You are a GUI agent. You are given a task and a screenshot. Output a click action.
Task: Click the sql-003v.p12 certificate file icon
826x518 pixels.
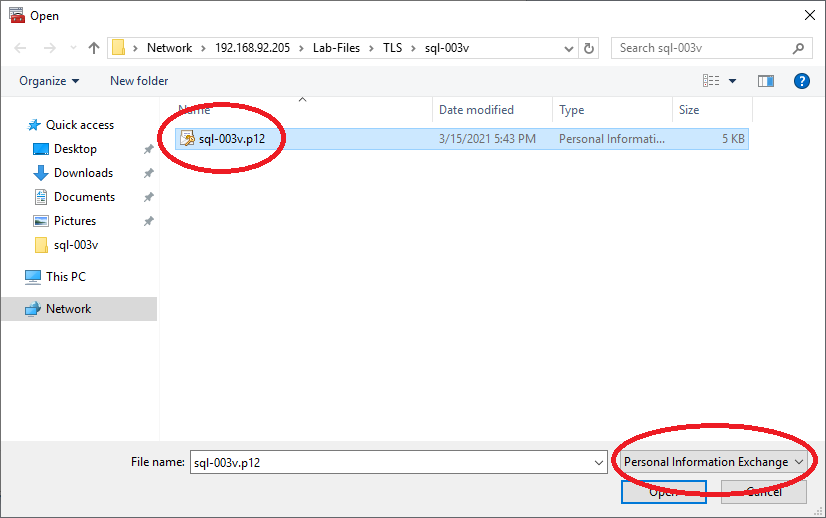click(x=187, y=139)
